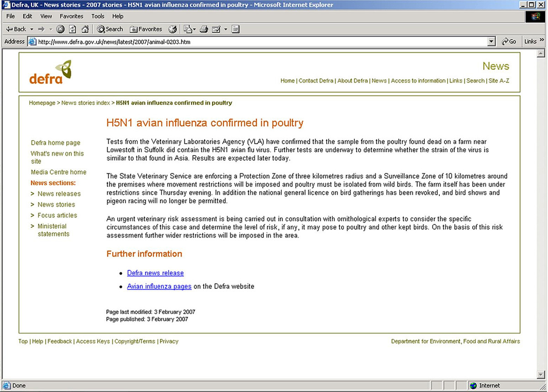Screen dimensions: 548x392
Task: Click the address bar URL field
Action: (x=262, y=42)
